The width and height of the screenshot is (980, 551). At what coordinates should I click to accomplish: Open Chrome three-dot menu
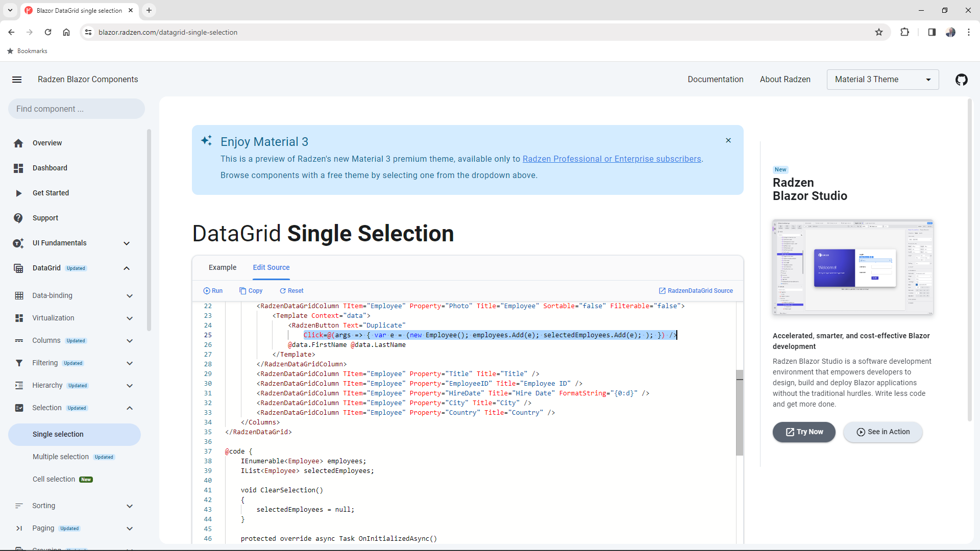(x=969, y=32)
